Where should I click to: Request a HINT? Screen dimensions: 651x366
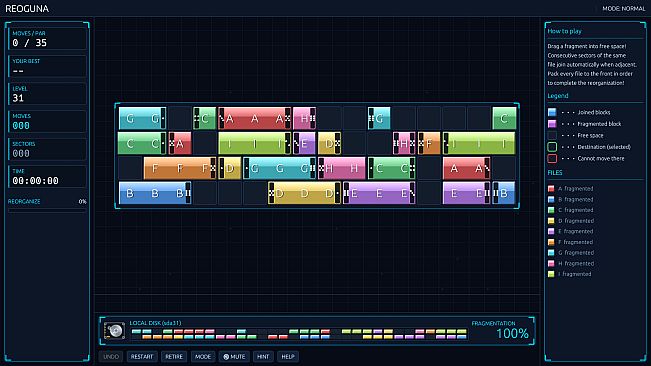pos(263,356)
